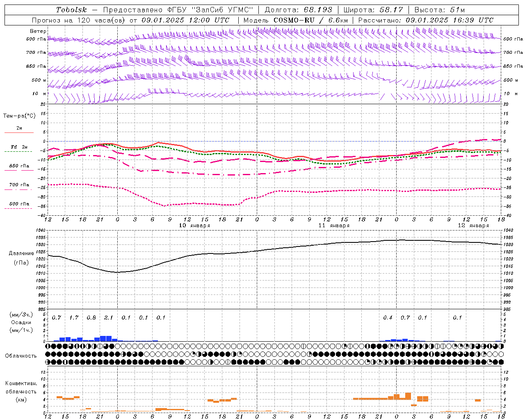Click the "2м" temperature legend entry
Screen dimensions: 525x420
point(19,128)
